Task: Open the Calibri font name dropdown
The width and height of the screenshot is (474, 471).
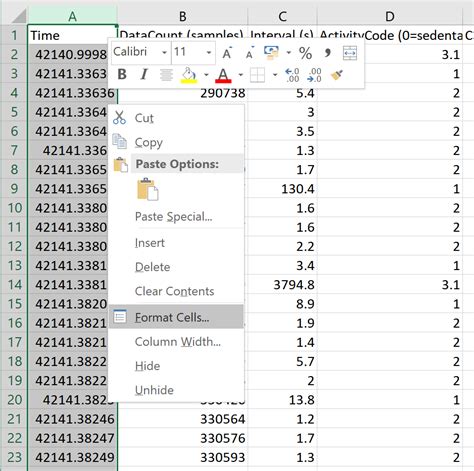Action: [164, 53]
